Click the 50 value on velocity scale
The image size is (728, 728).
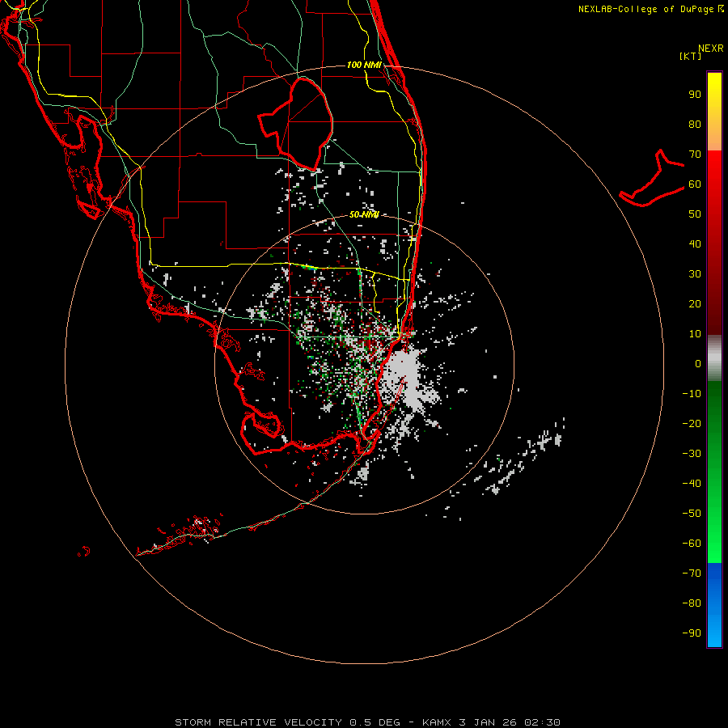pyautogui.click(x=695, y=214)
